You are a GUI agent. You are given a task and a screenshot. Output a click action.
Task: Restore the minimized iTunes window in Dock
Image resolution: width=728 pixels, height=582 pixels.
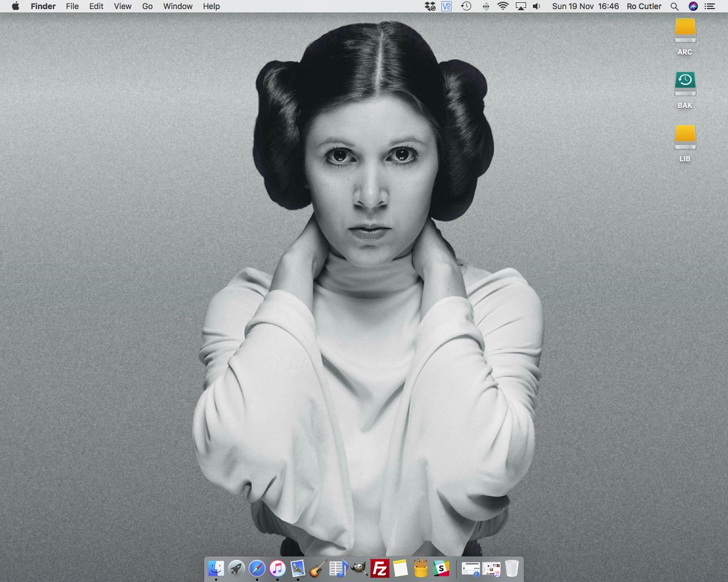coord(491,568)
